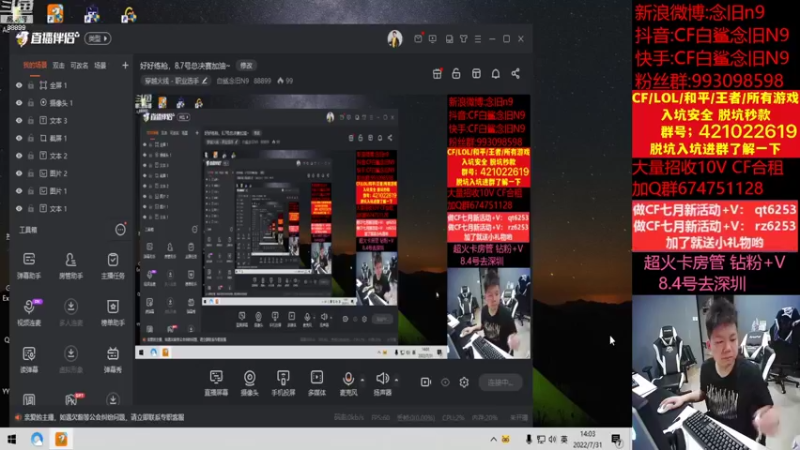The height and width of the screenshot is (450, 800).
Task: Select the 摄像头 1 layer row
Action: click(x=71, y=103)
